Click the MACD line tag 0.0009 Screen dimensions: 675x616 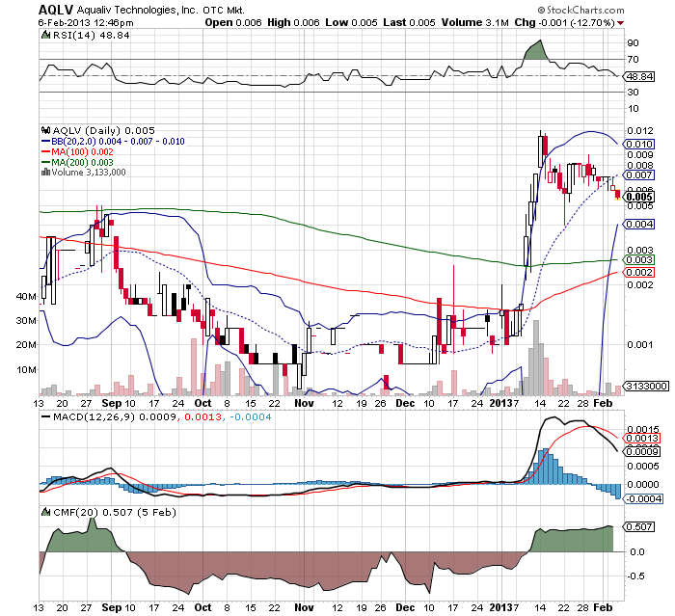(642, 451)
